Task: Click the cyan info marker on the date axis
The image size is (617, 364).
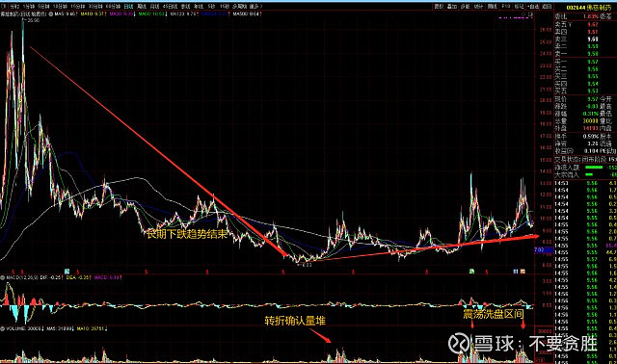Action: (x=67, y=272)
